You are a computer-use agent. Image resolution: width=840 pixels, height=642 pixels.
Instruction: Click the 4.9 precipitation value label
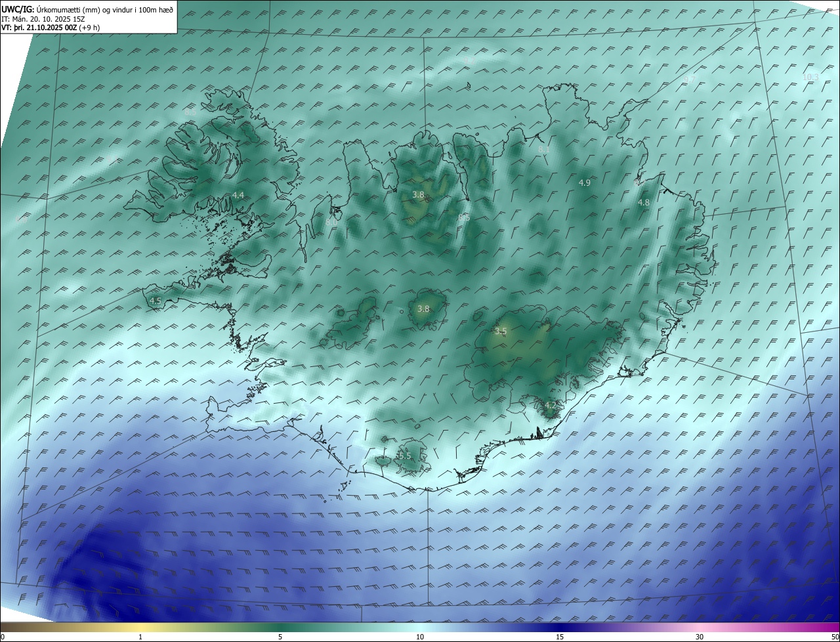[585, 182]
